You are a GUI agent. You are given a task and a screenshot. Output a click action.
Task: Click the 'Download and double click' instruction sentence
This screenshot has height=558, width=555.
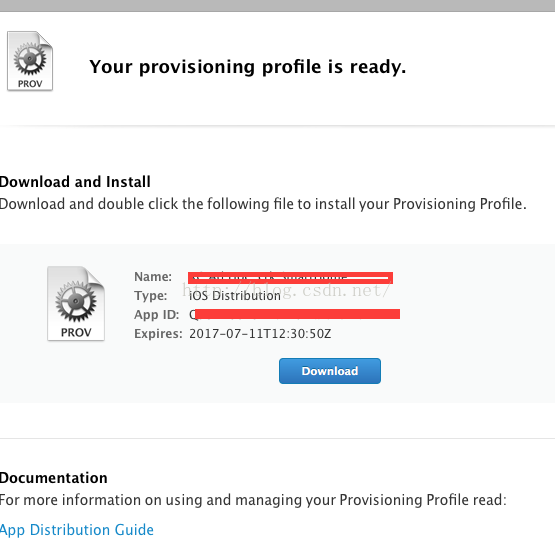(x=263, y=204)
